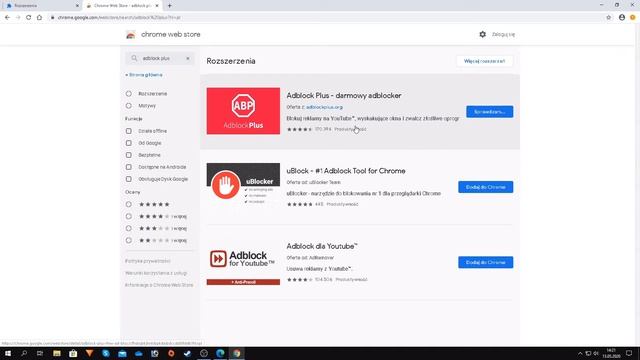The image size is (640, 360).
Task: Open Task View on the taskbar
Action: (40, 353)
